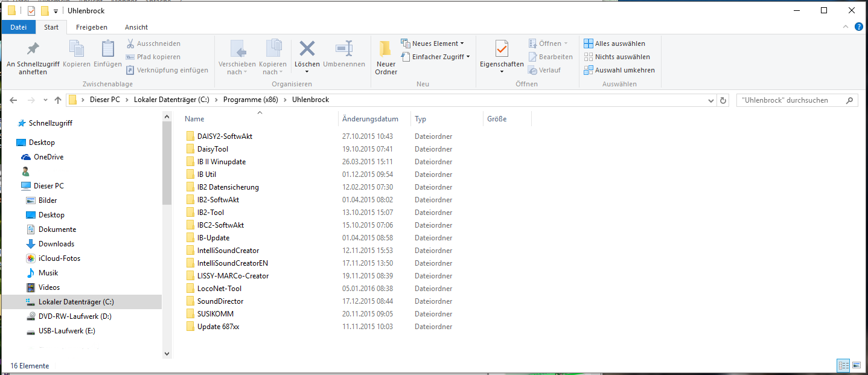Select the IB II Winupdate folder
The image size is (868, 375).
[x=222, y=162]
